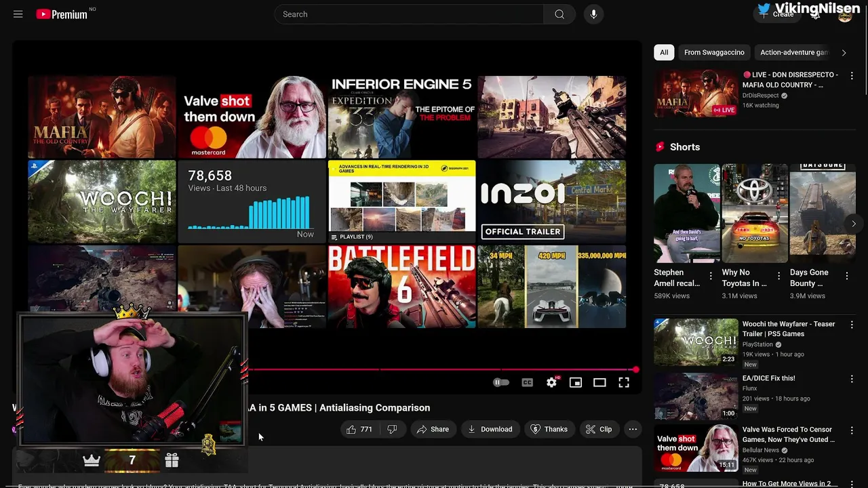
Task: Open the video settings gear
Action: point(551,383)
